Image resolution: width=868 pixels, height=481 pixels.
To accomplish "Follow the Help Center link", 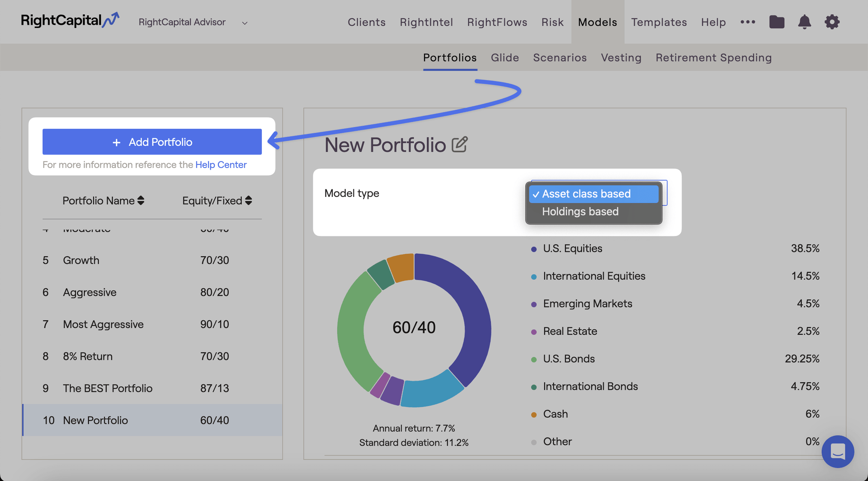I will tap(221, 165).
